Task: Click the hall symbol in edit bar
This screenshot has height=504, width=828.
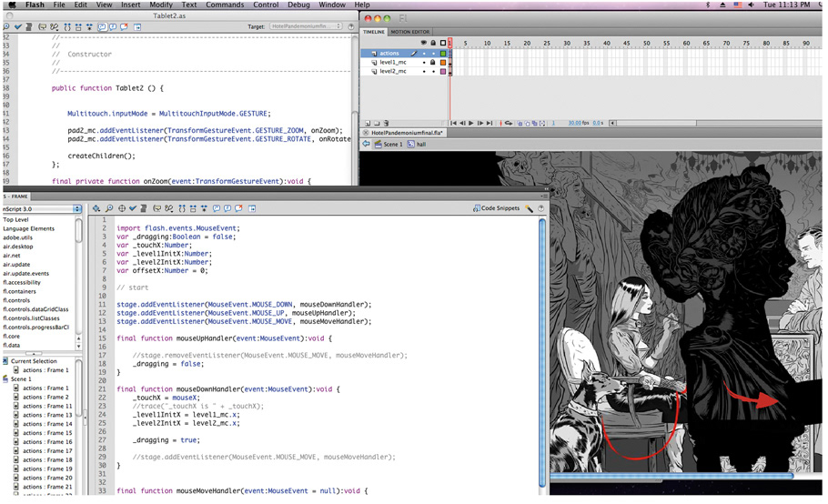Action: tap(417, 144)
